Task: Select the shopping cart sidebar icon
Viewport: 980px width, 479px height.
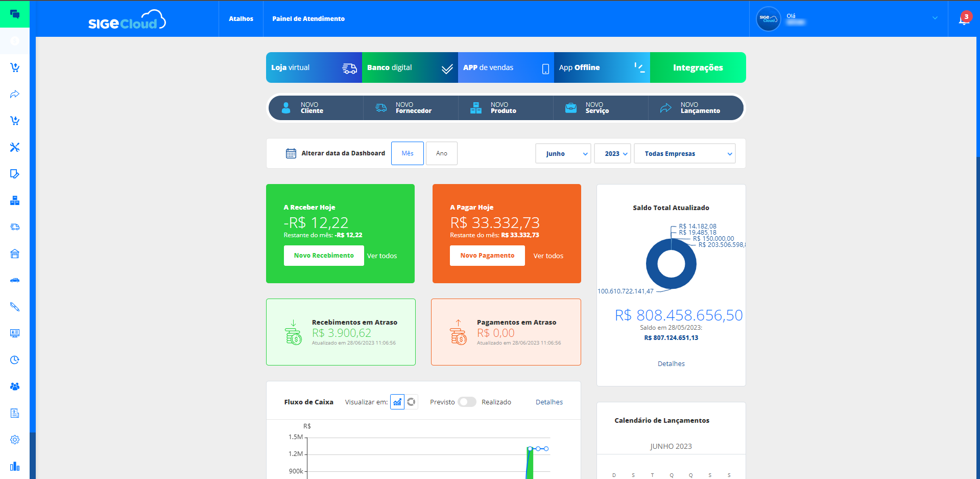Action: point(15,67)
